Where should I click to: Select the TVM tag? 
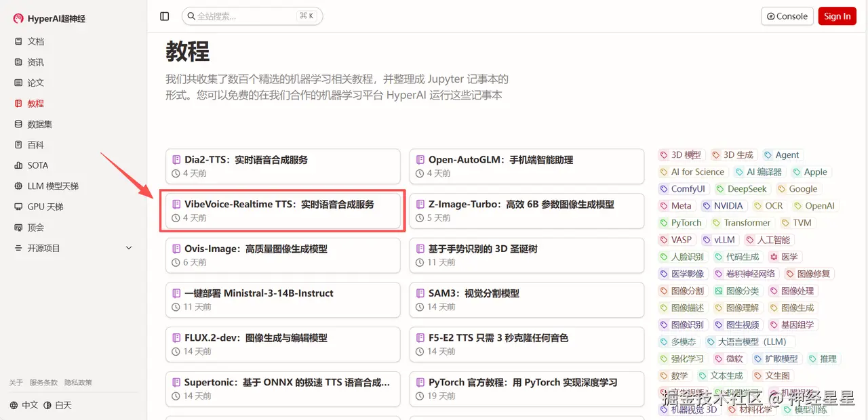(x=797, y=223)
